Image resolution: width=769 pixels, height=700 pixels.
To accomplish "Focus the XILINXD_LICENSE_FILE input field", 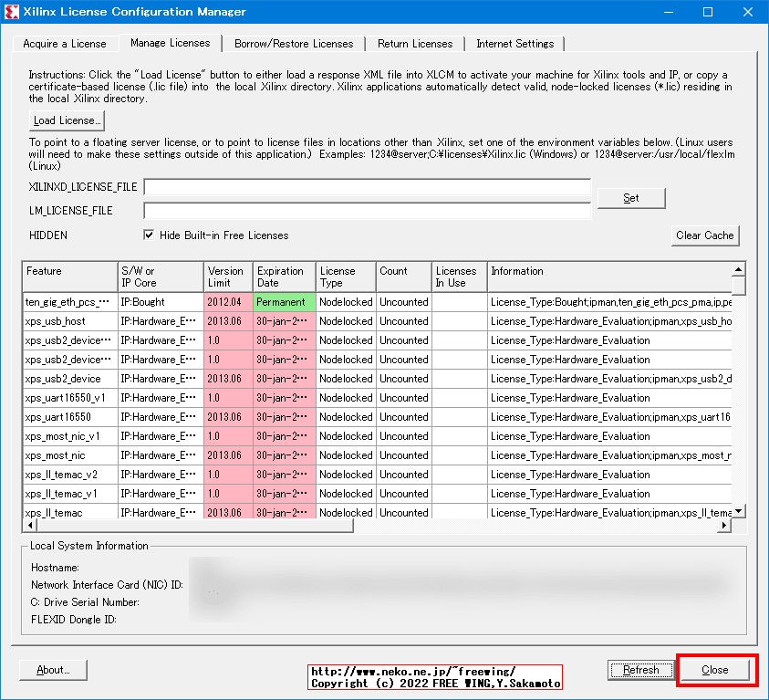I will (x=368, y=187).
